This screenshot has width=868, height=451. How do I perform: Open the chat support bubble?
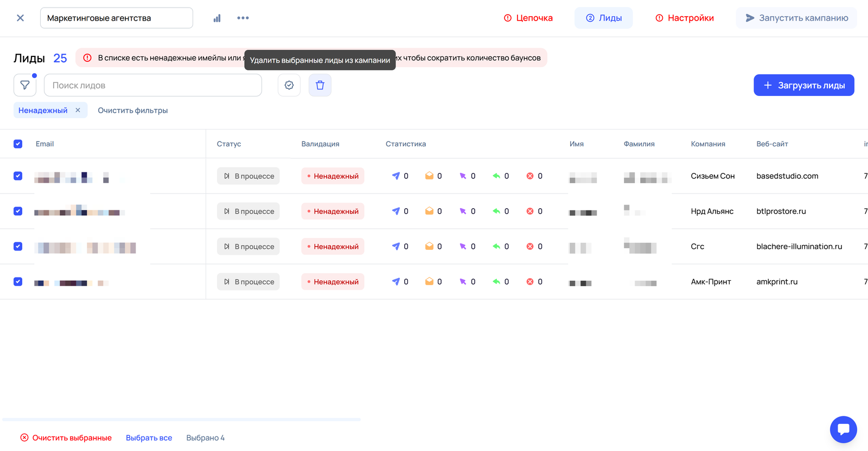pyautogui.click(x=843, y=429)
